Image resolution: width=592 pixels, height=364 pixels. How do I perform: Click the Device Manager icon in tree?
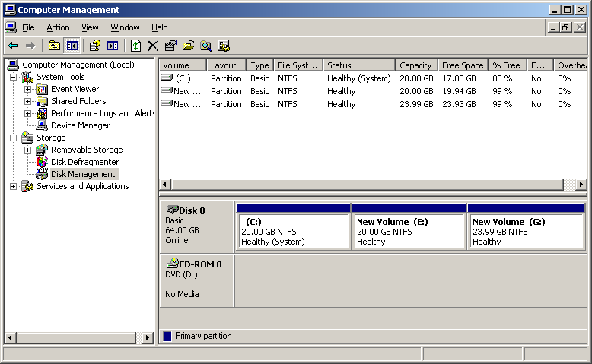42,125
